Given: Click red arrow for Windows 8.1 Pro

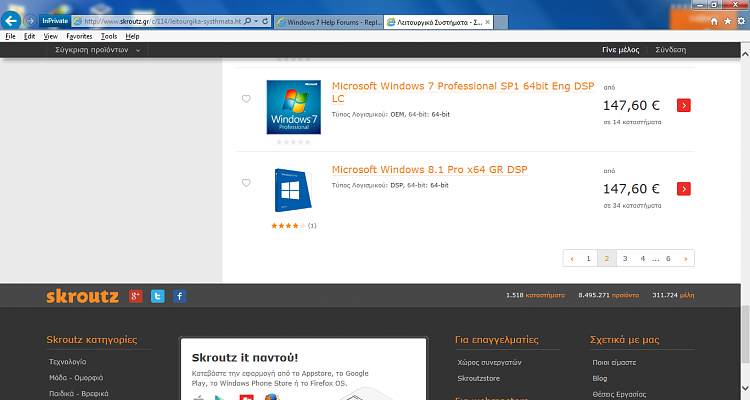Looking at the screenshot, I should pyautogui.click(x=684, y=189).
